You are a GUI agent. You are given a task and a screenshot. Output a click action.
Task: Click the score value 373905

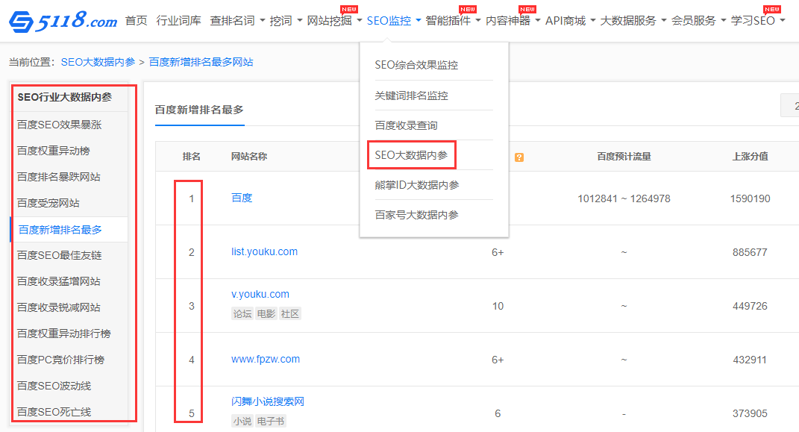[750, 414]
